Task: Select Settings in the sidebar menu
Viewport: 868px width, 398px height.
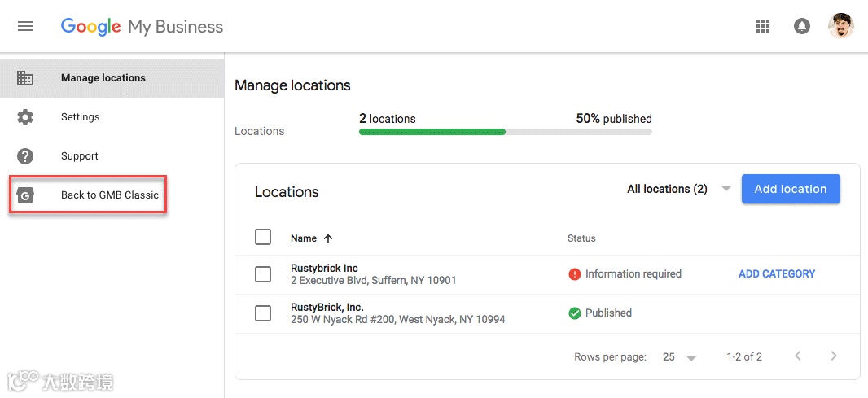Action: (112, 117)
